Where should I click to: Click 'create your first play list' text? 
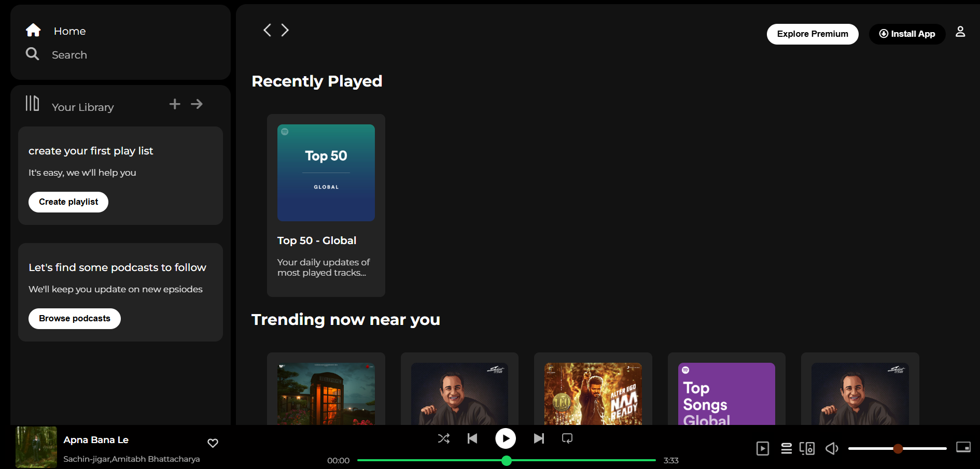tap(91, 151)
